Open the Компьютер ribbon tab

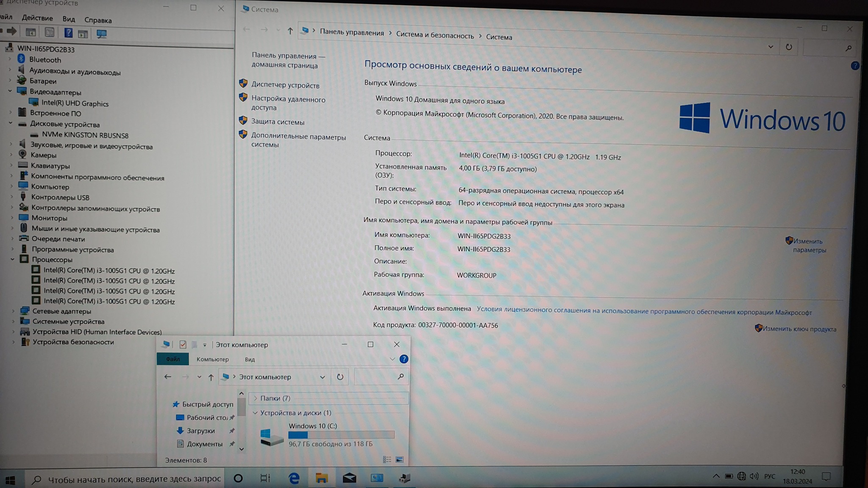212,359
